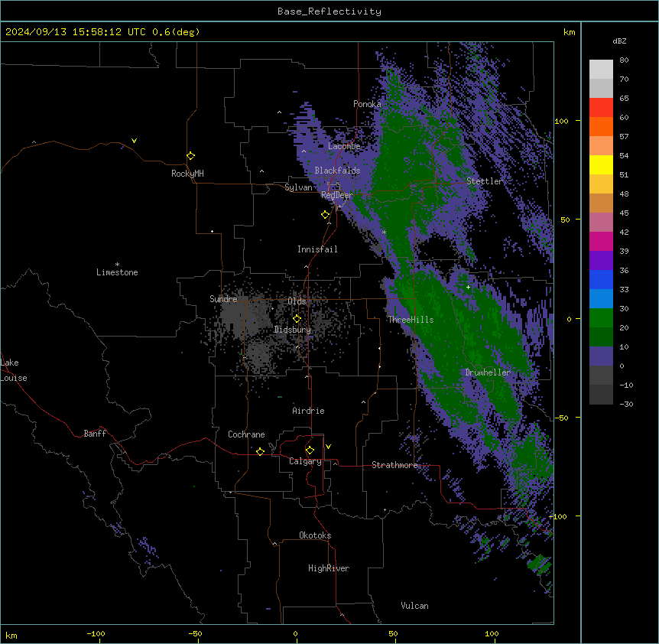
Task: Click the Vulcan label
Action: point(414,606)
